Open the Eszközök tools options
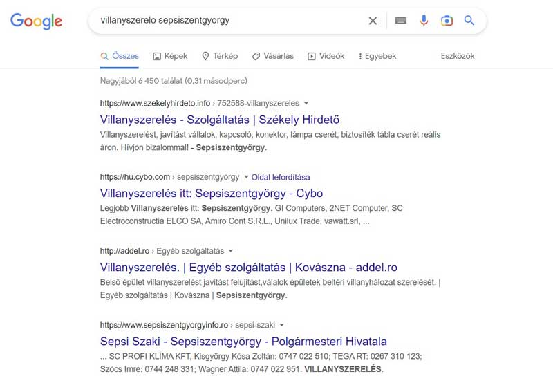 click(x=458, y=56)
